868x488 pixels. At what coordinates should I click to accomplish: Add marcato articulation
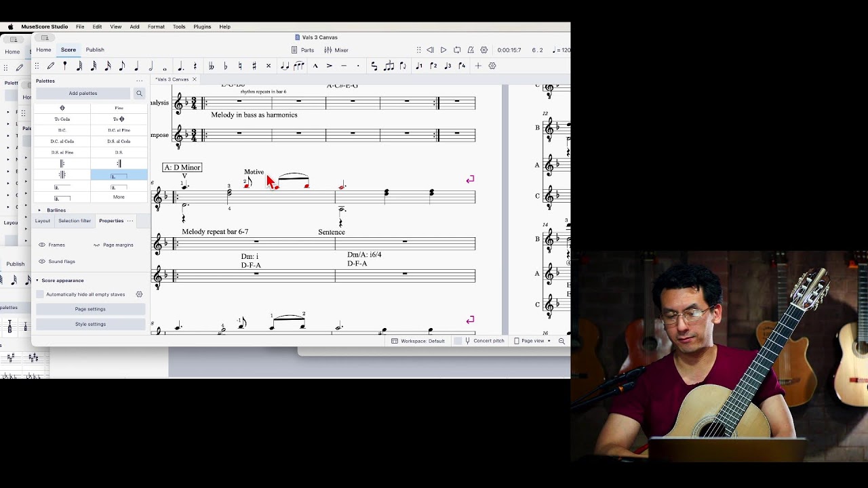(315, 66)
